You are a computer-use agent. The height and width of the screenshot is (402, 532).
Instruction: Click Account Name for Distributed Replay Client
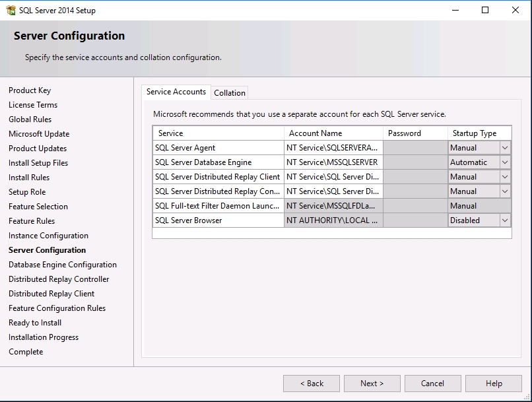(333, 177)
